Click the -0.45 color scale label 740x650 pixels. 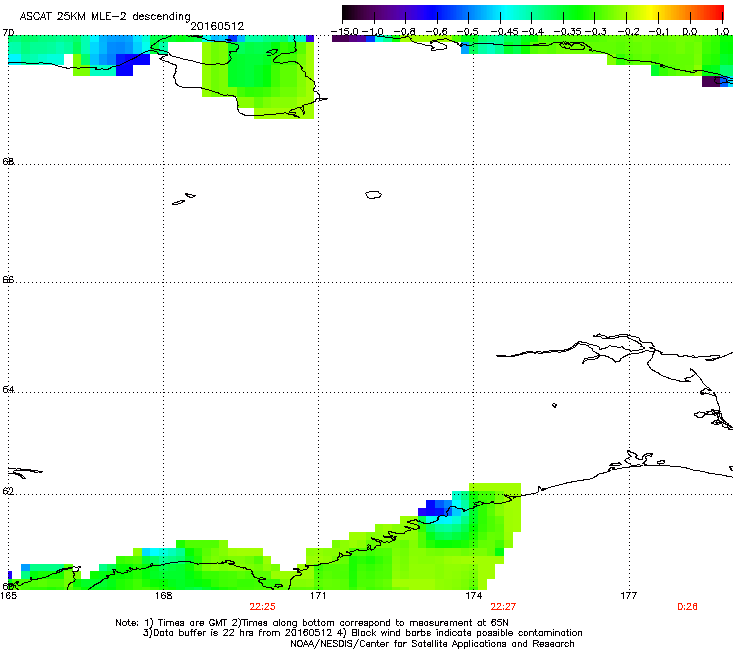[x=504, y=32]
